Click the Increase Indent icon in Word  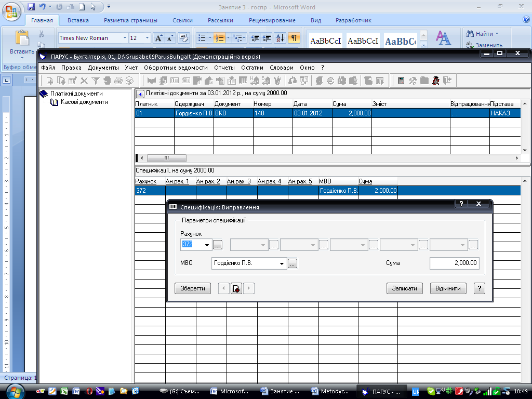click(x=267, y=38)
